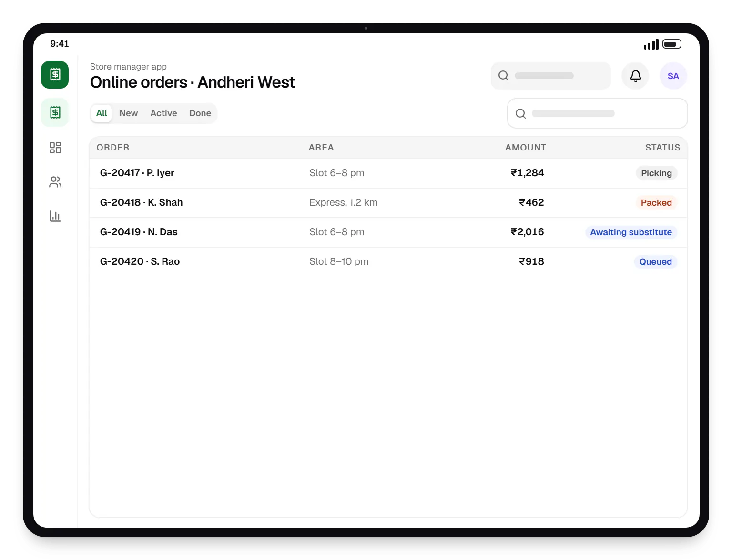
Task: Open order G-20419 · N. Das
Action: (388, 232)
